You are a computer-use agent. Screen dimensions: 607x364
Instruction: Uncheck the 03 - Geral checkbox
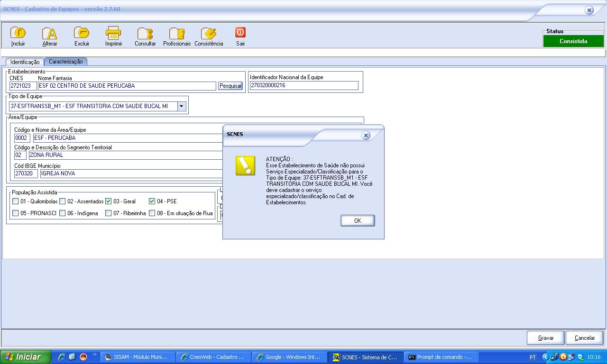(109, 201)
